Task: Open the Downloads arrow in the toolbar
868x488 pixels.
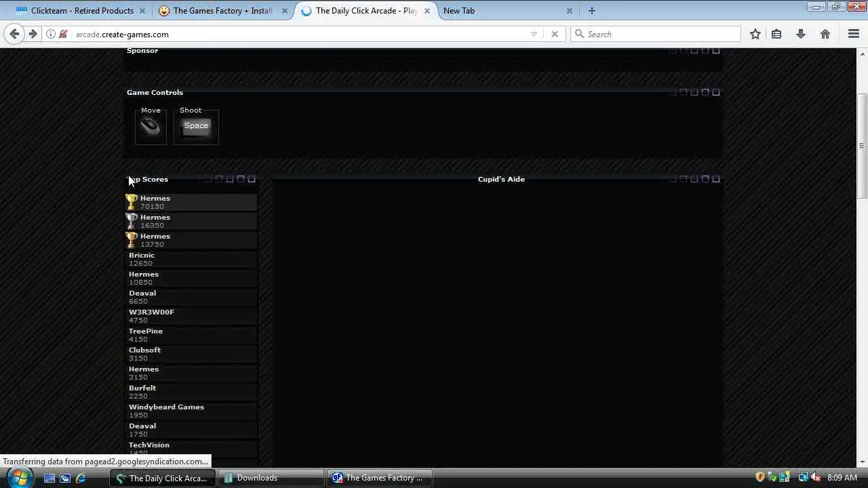Action: 801,34
